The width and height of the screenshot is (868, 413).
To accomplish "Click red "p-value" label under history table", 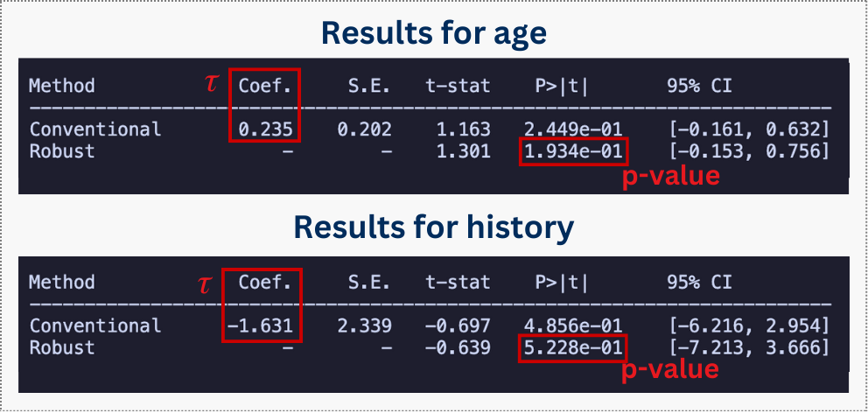I will (670, 370).
